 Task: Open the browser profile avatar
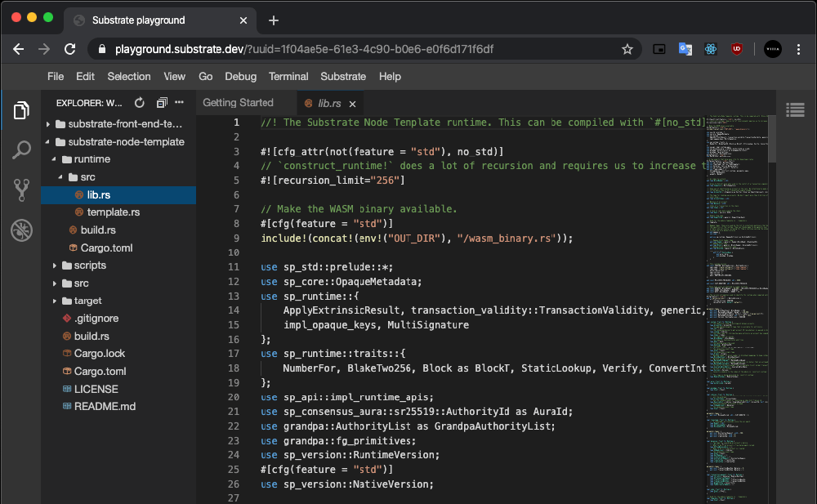tap(773, 49)
